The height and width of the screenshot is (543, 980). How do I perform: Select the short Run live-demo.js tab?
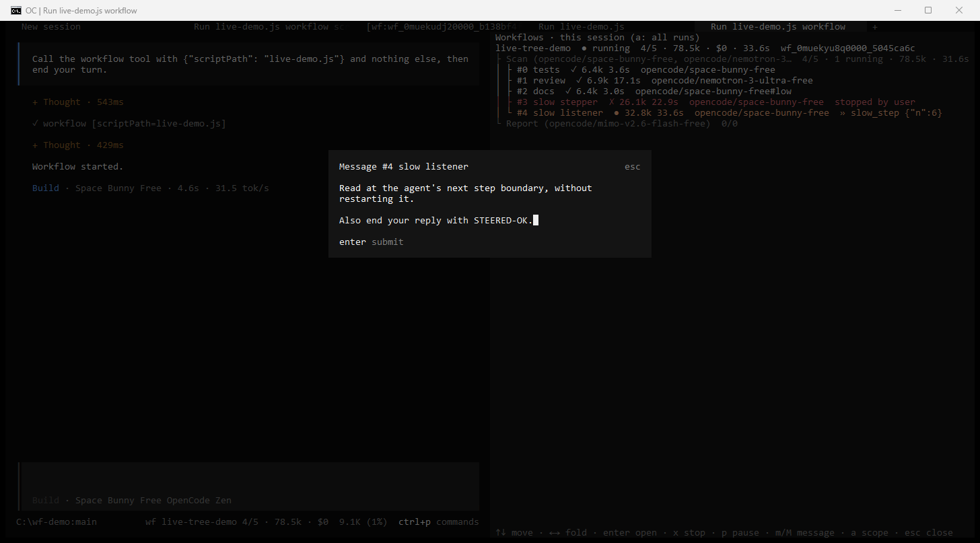click(582, 27)
